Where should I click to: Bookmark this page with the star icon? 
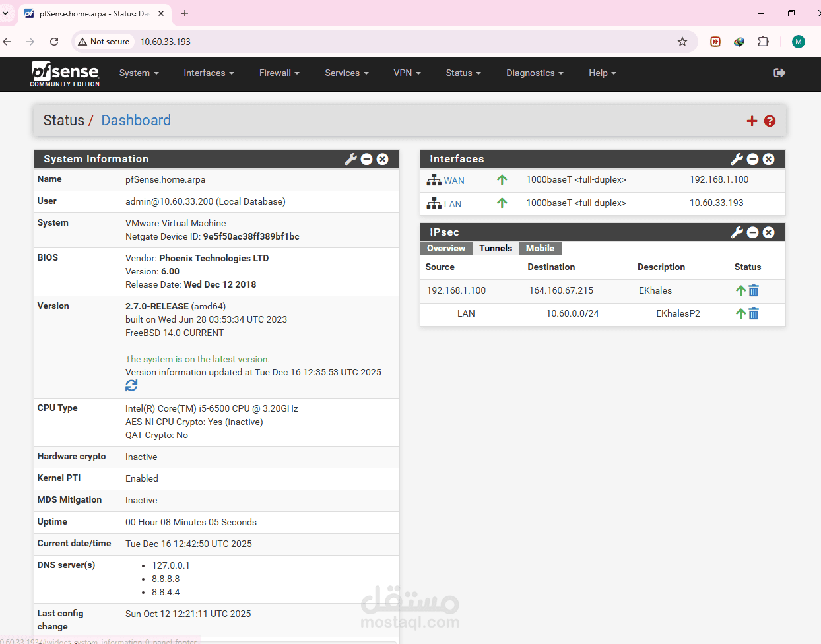[x=682, y=41]
